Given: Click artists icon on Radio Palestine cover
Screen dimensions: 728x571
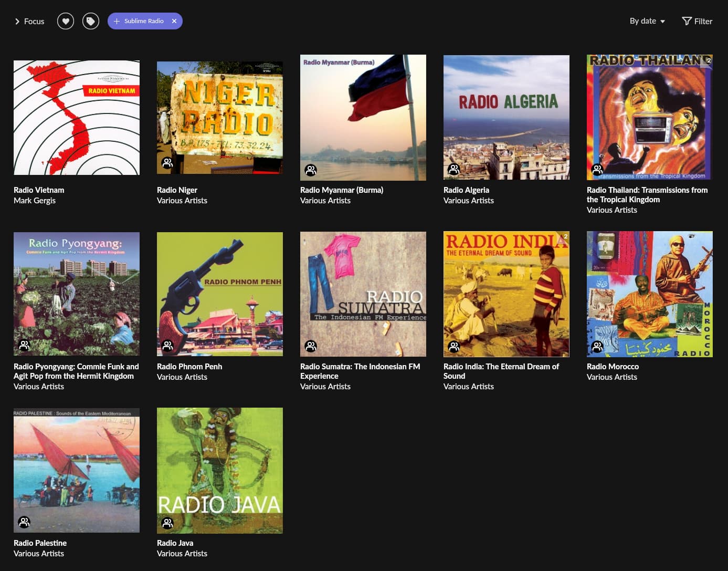Looking at the screenshot, I should click(x=24, y=522).
